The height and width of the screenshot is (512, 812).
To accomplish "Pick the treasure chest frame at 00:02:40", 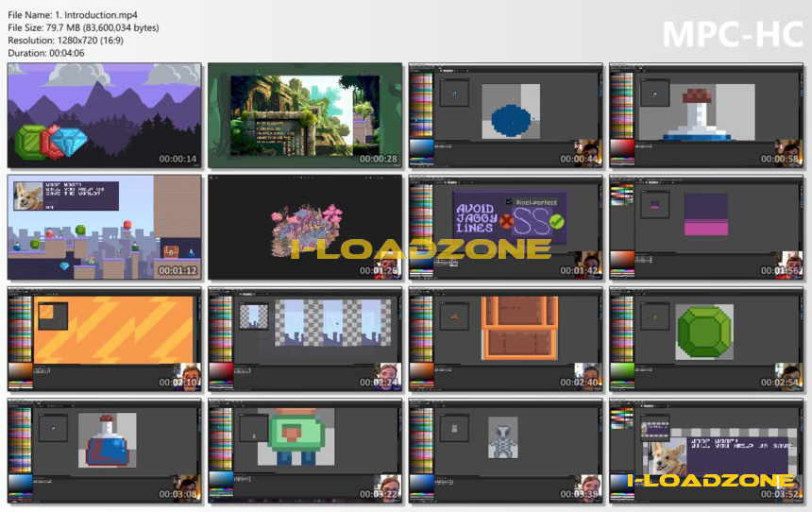I will point(505,339).
